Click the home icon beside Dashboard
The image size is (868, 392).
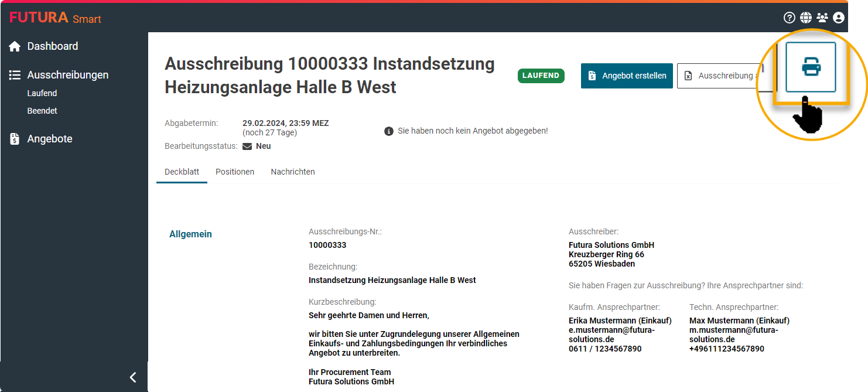point(15,46)
